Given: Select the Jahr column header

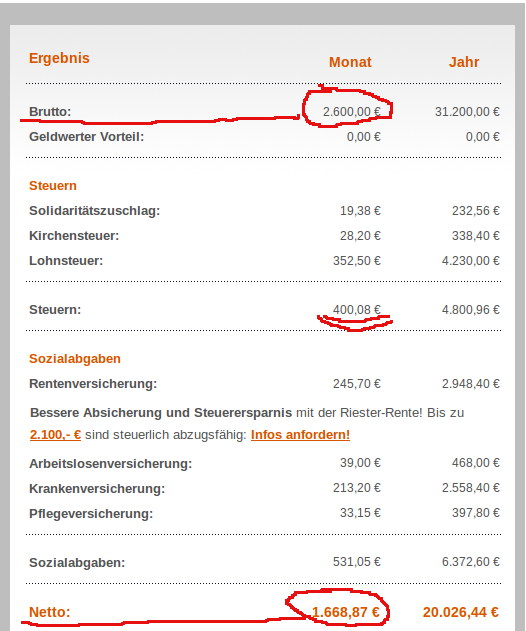Looking at the screenshot, I should pos(464,62).
